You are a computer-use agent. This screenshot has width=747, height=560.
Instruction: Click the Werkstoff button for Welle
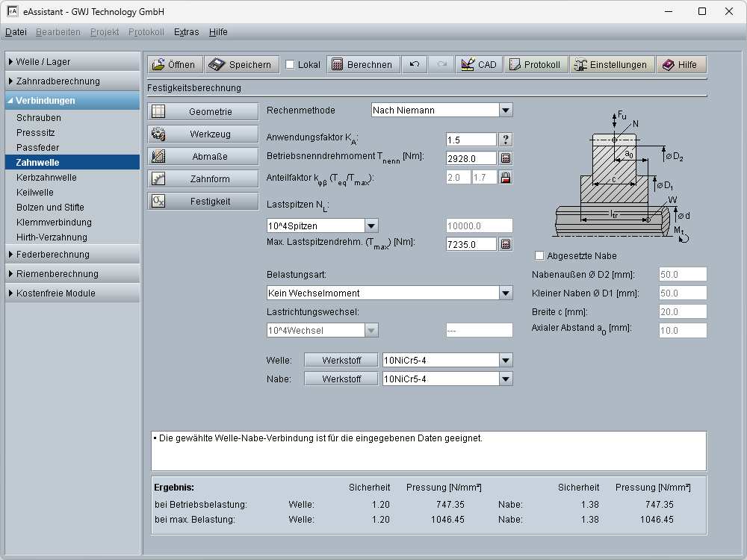(341, 361)
